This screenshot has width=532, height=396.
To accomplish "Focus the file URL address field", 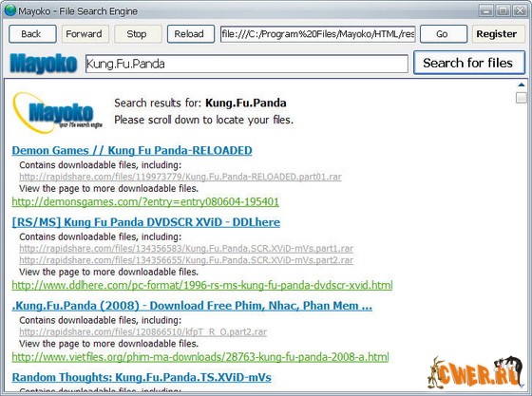I will pyautogui.click(x=318, y=34).
